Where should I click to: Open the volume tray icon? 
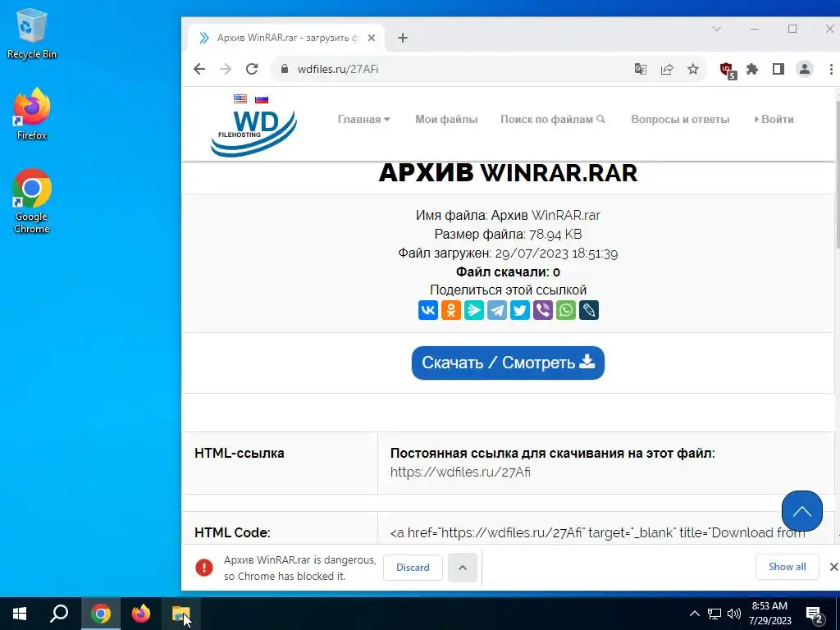[x=734, y=614]
